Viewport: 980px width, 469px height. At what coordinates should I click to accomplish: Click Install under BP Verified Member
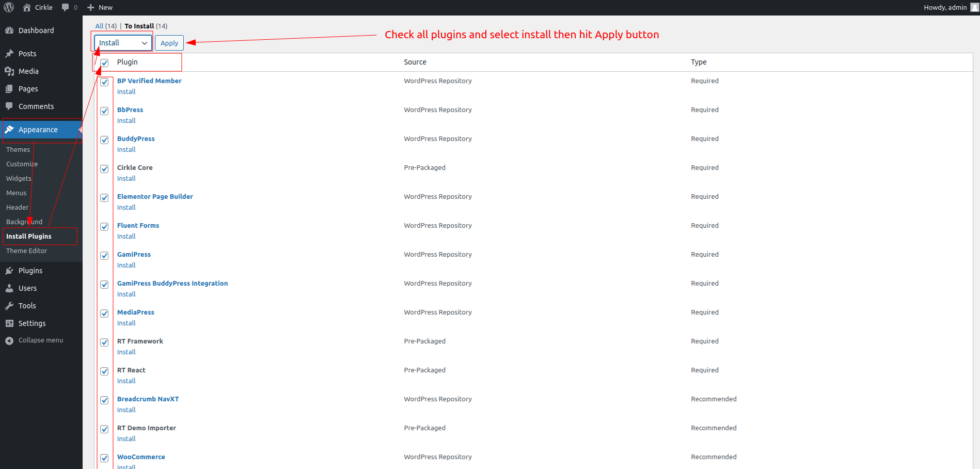[x=127, y=91]
